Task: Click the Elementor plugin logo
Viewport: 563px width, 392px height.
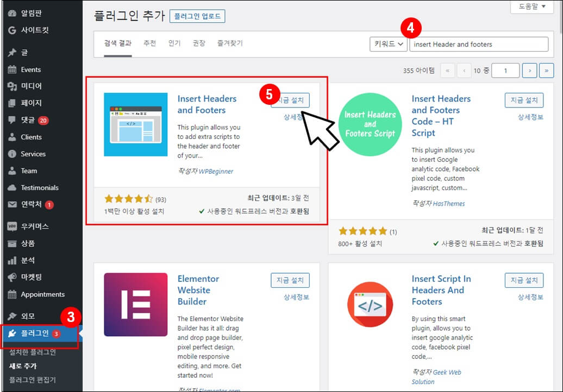Action: click(x=136, y=305)
